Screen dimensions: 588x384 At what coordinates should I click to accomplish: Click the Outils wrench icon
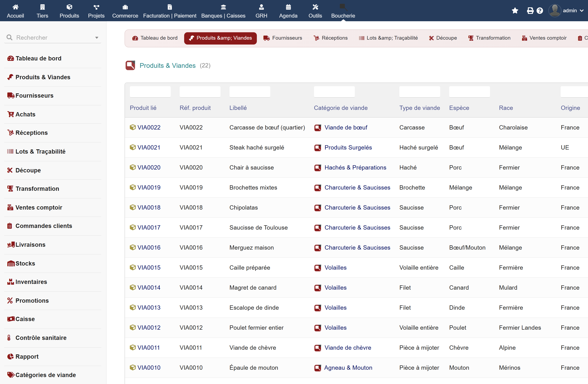315,7
